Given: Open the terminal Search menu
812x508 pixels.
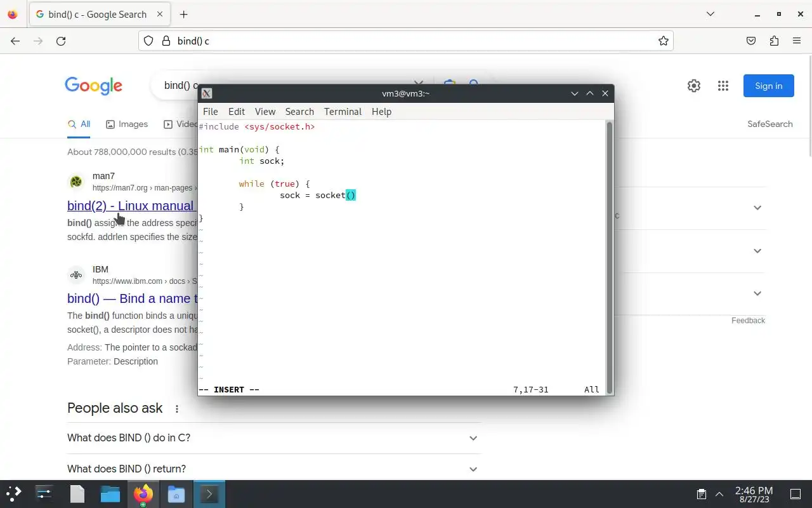Looking at the screenshot, I should [299, 112].
